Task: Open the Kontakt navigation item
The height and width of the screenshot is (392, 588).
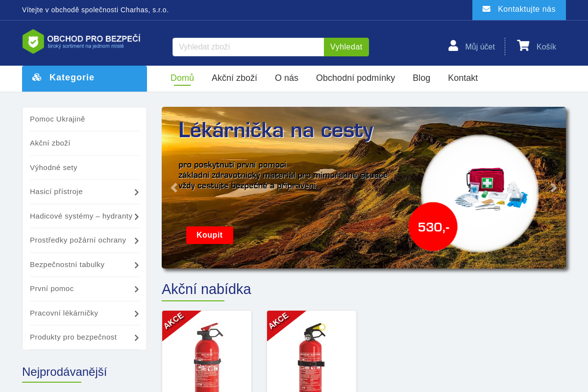Action: (463, 77)
